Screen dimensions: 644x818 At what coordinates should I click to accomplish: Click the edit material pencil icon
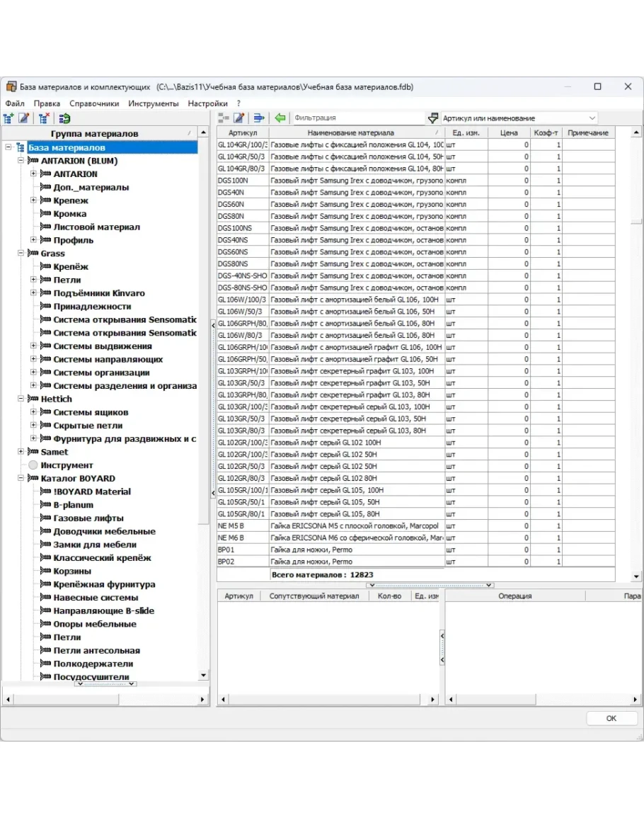tap(239, 118)
